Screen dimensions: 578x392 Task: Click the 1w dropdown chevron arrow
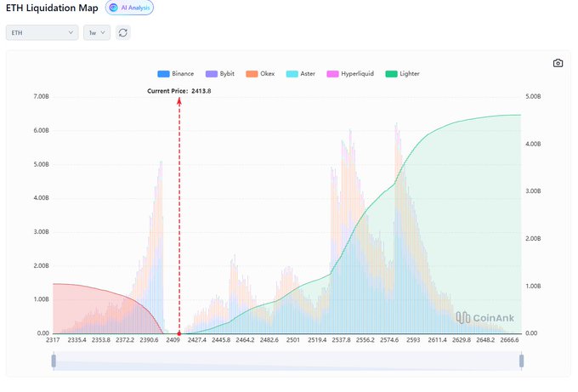103,33
